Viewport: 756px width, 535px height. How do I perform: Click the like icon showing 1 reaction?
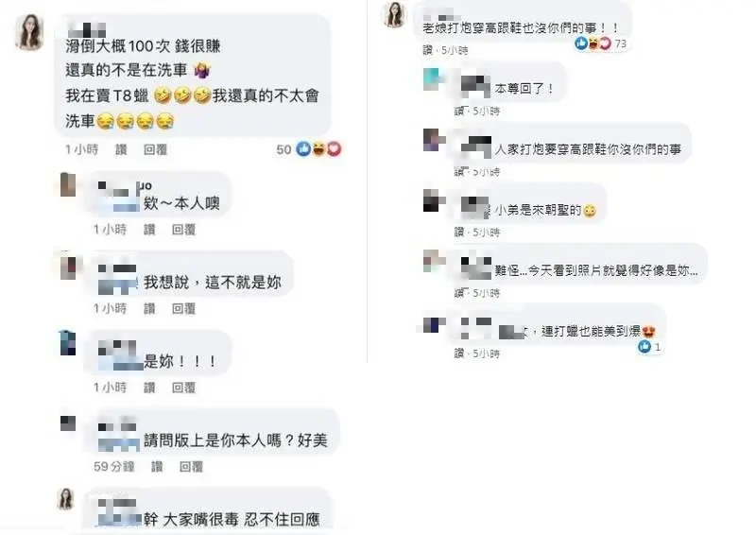pyautogui.click(x=644, y=346)
